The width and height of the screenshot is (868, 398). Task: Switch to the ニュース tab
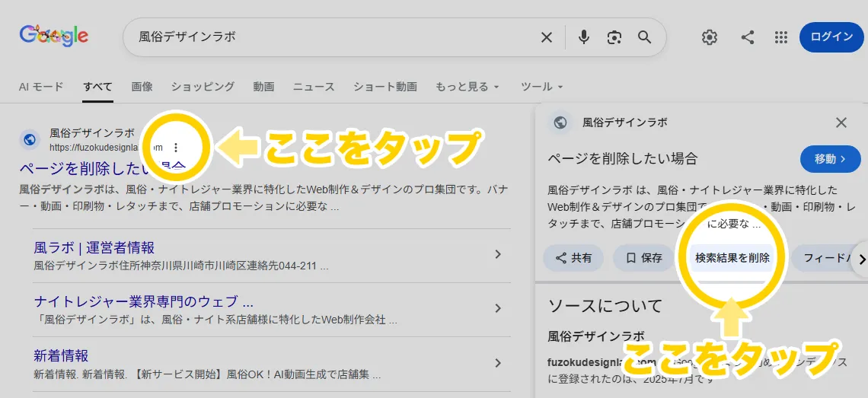click(314, 87)
